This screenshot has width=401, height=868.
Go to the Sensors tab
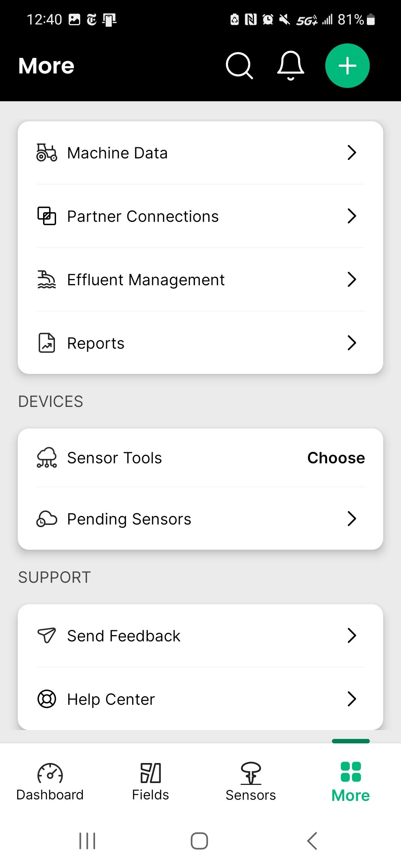click(251, 781)
